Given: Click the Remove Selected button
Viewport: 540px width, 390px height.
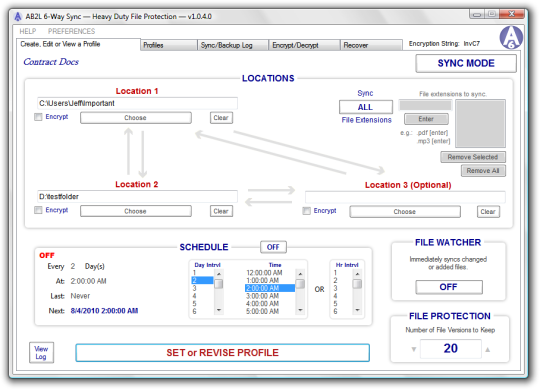Looking at the screenshot, I should pos(473,157).
